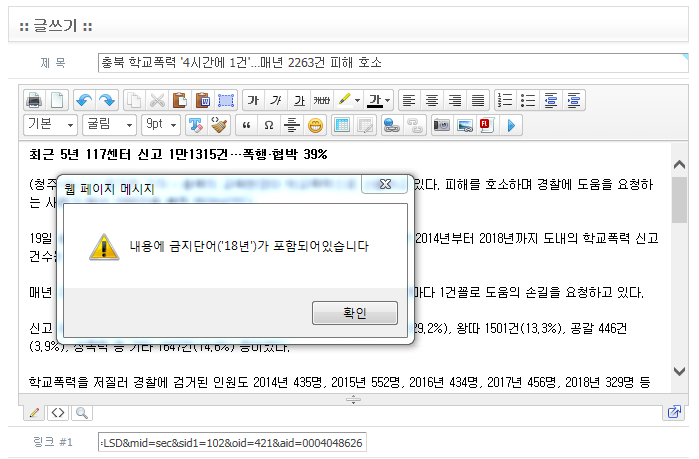The width and height of the screenshot is (699, 459).
Task: Open the 기본 paragraph style dropdown
Action: coord(50,125)
